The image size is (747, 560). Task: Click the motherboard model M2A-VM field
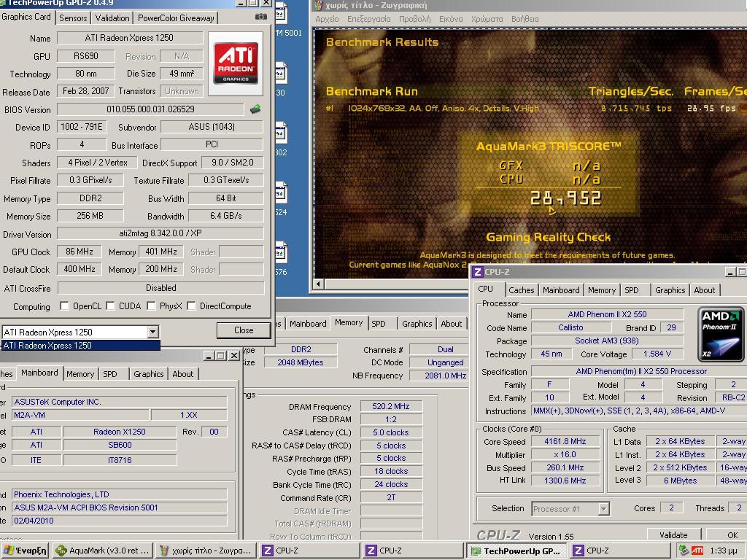(x=80, y=415)
